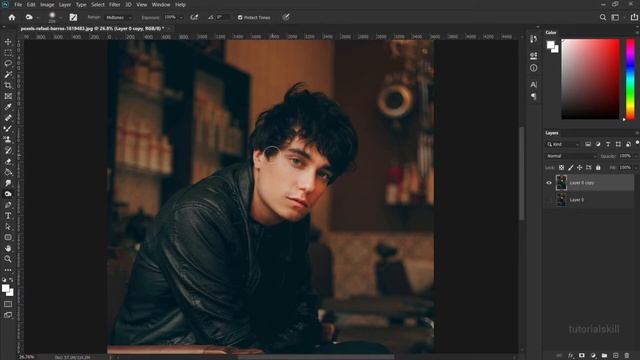Toggle lock transparent pixels
Viewport: 640px width, 360px height.
[562, 168]
